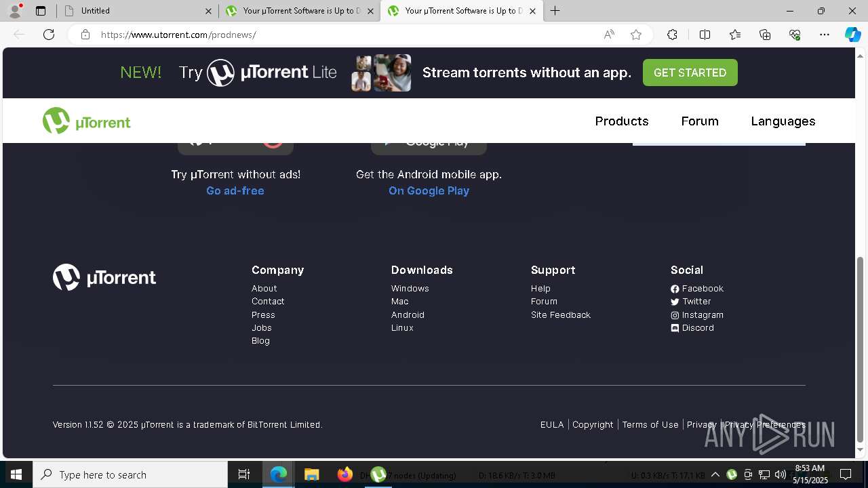Open the Browser essentials heart icon
This screenshot has height=488, width=868.
795,35
